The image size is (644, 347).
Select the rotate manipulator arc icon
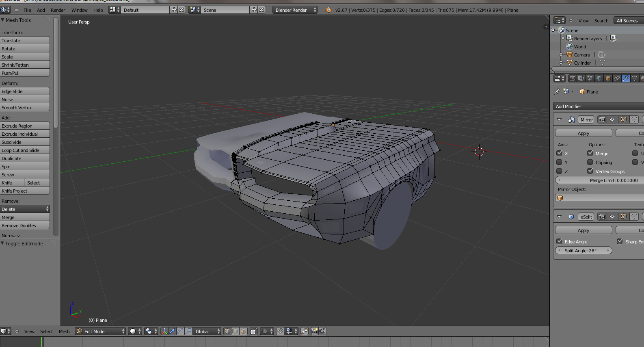click(180, 331)
